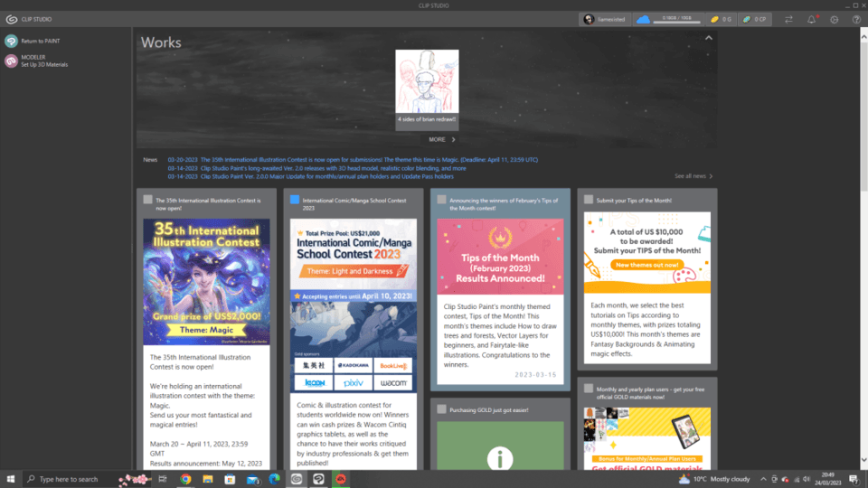This screenshot has height=488, width=868.
Task: Open the help question mark icon
Action: [856, 19]
